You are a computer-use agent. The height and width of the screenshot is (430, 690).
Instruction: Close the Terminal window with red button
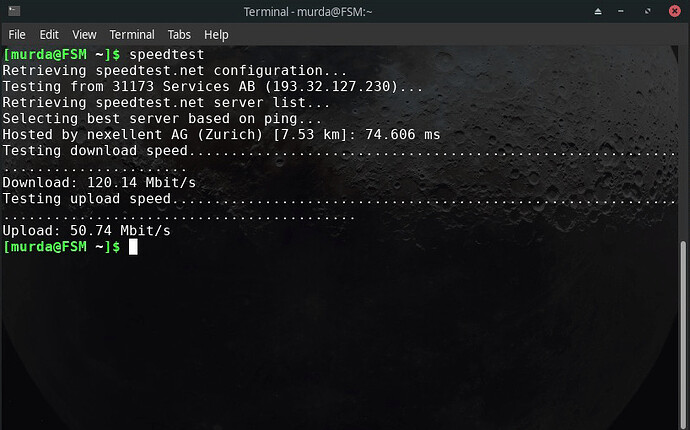(x=674, y=11)
